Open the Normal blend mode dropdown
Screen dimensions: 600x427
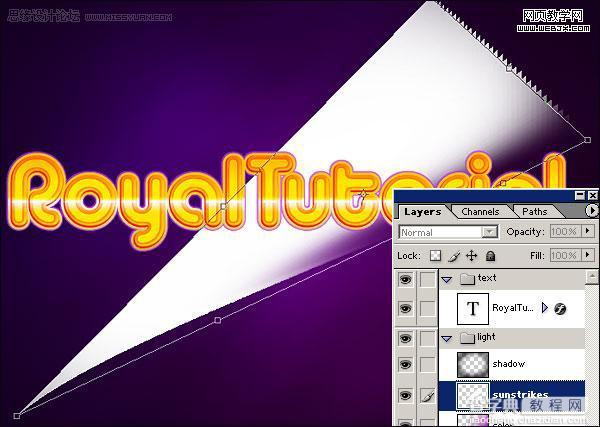(489, 232)
